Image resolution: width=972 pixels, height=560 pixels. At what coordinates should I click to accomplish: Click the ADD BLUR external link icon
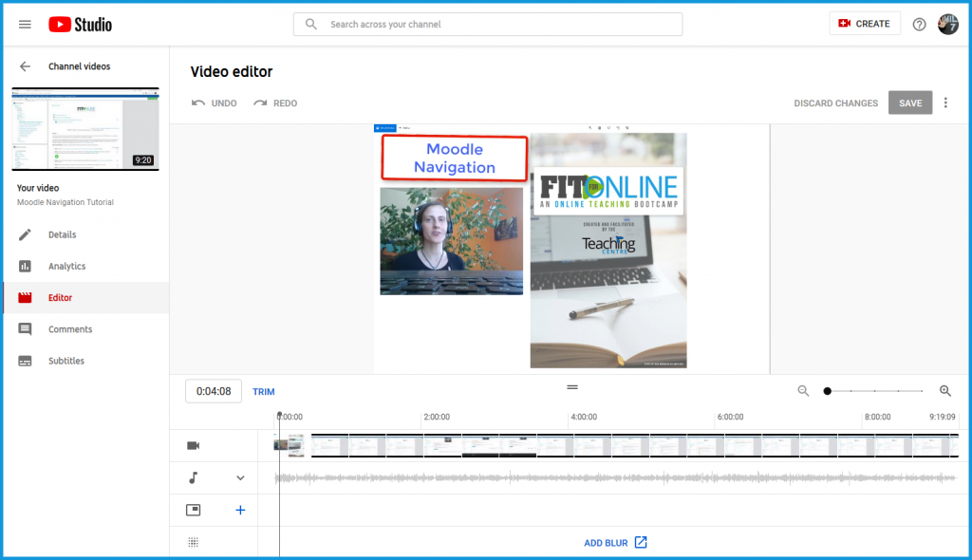(x=641, y=542)
